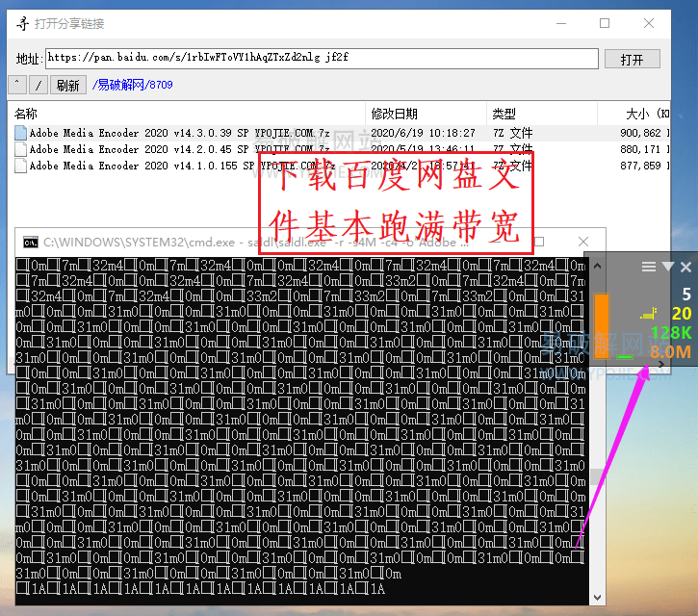Click the yellow connection count icon
The height and width of the screenshot is (616, 698).
(x=649, y=314)
